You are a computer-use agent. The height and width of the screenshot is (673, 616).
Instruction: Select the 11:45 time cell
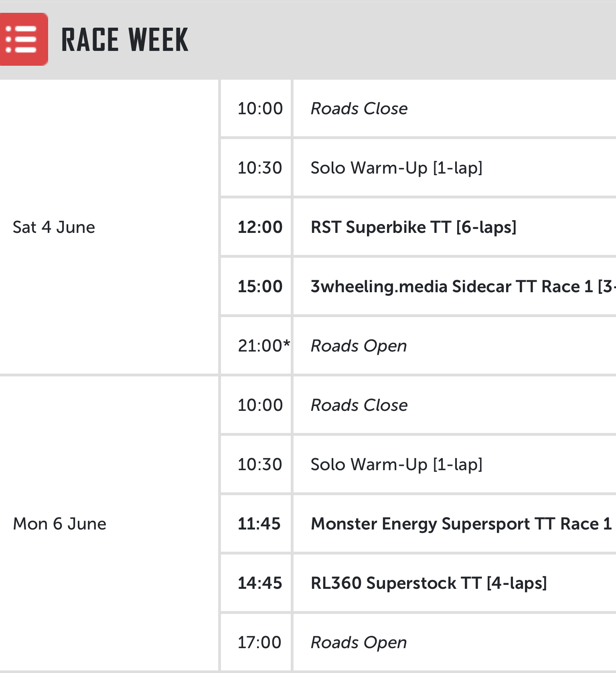click(256, 523)
